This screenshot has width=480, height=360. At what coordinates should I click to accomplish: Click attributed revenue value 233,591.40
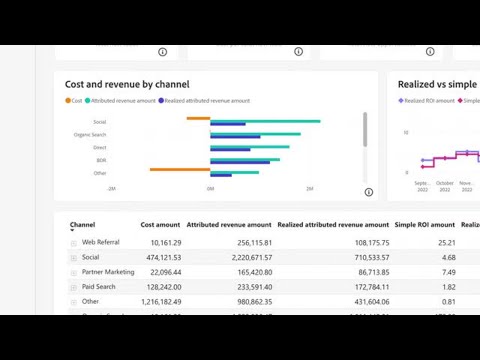pos(255,287)
